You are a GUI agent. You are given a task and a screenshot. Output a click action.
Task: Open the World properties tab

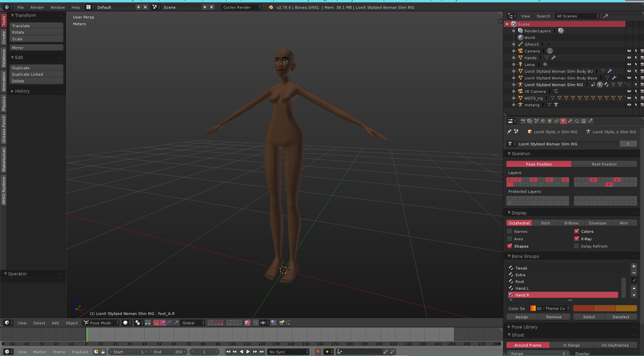point(543,121)
